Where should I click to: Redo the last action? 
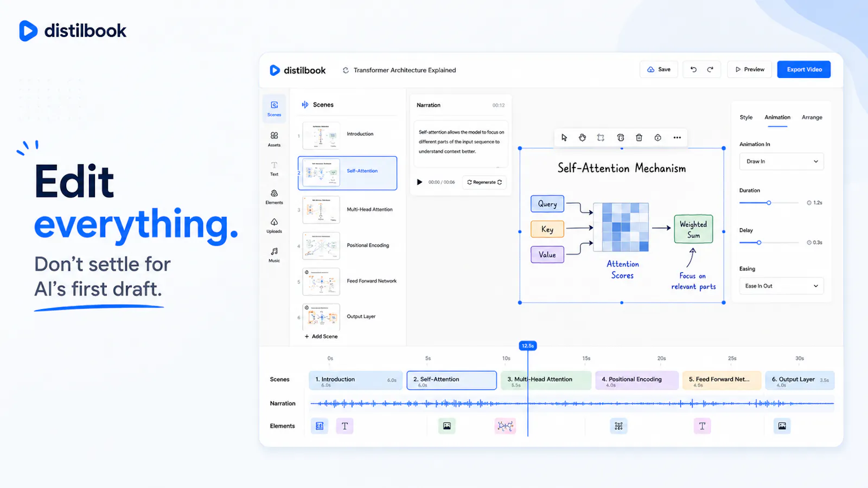(710, 69)
